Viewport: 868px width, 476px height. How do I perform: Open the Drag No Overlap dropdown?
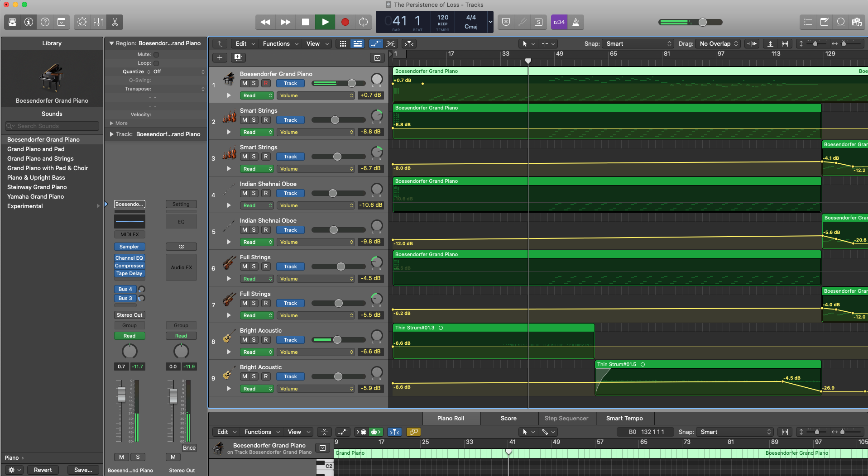pyautogui.click(x=718, y=43)
